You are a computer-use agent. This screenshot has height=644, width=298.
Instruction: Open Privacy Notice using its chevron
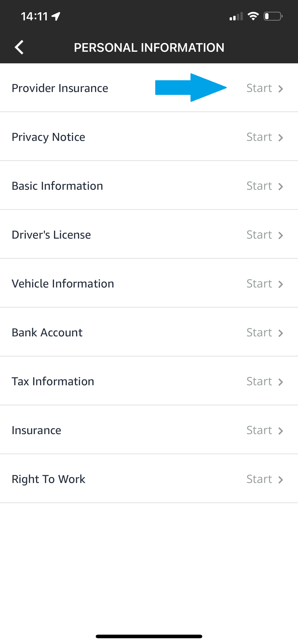[281, 138]
